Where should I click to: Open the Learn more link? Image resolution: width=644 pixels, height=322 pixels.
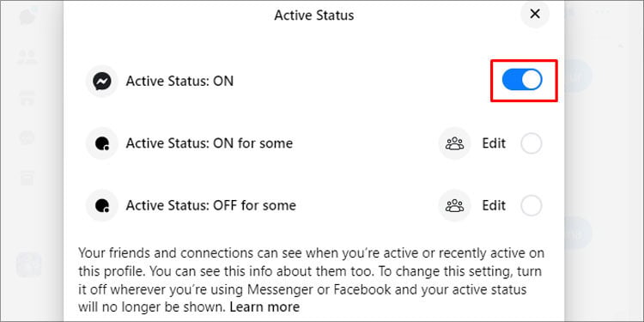264,307
